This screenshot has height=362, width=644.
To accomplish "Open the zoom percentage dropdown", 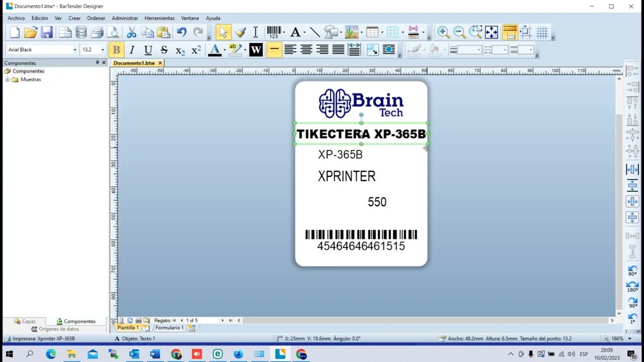I will [x=629, y=339].
